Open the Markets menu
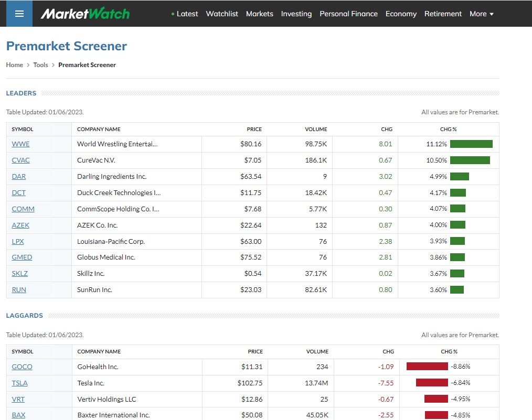The height and width of the screenshot is (420, 532). coord(260,14)
